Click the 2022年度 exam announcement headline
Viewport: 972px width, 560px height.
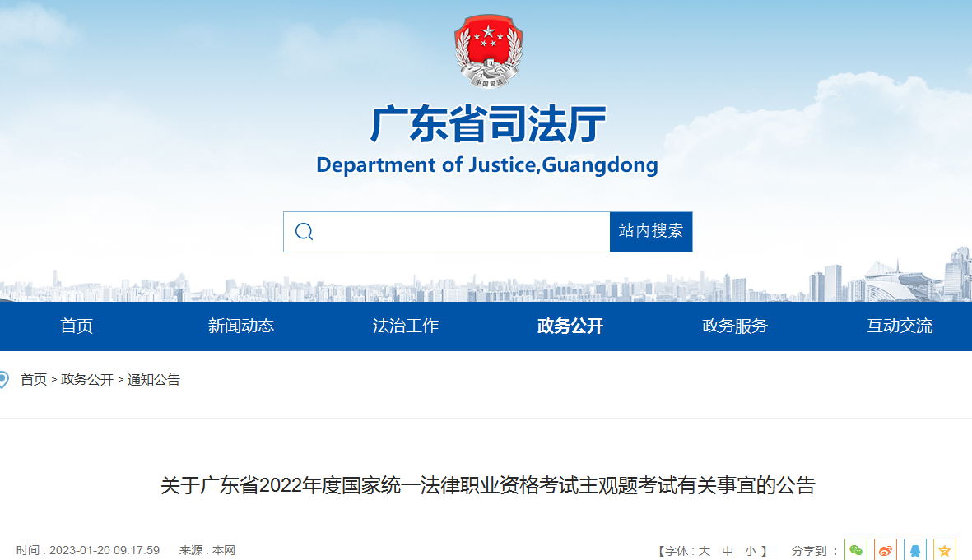pos(488,485)
